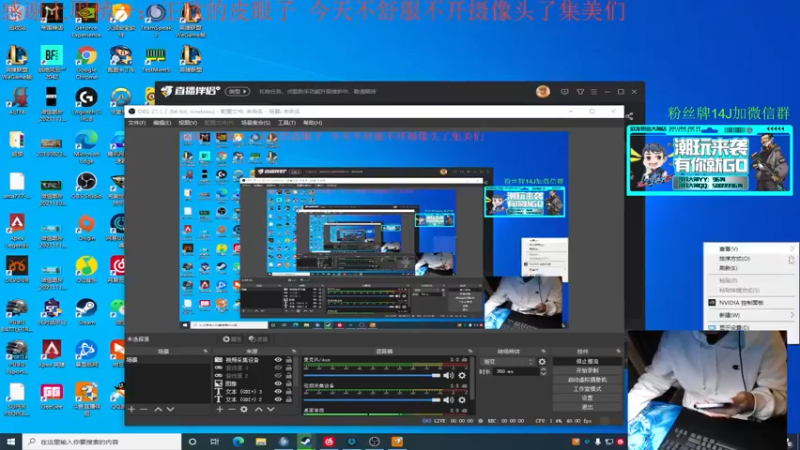
Task: Remove selected source with minus icon
Action: (232, 409)
